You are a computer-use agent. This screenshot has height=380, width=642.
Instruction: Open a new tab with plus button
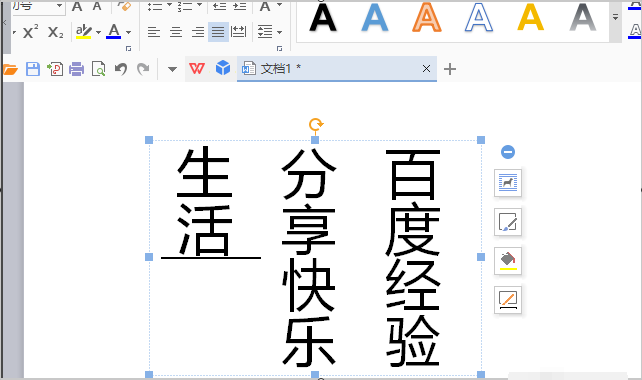click(x=450, y=69)
